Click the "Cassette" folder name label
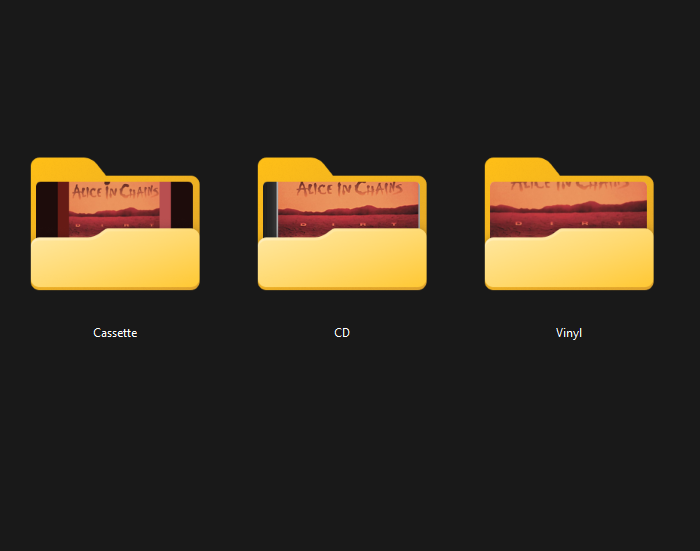The image size is (700, 551). click(115, 333)
